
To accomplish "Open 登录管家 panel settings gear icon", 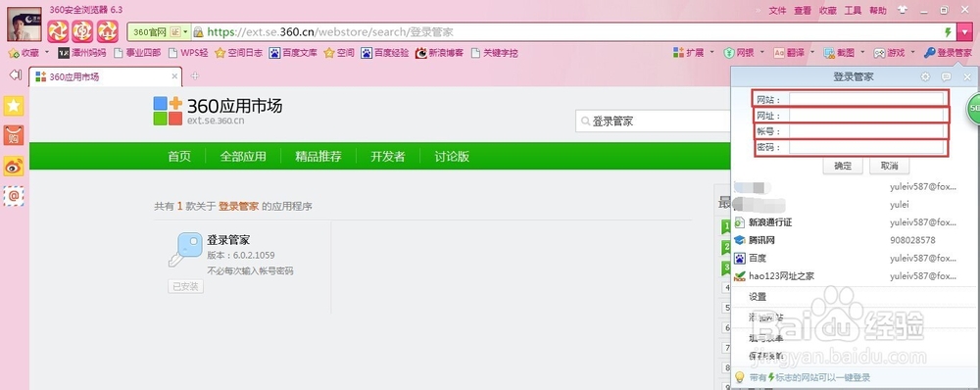I will 926,76.
